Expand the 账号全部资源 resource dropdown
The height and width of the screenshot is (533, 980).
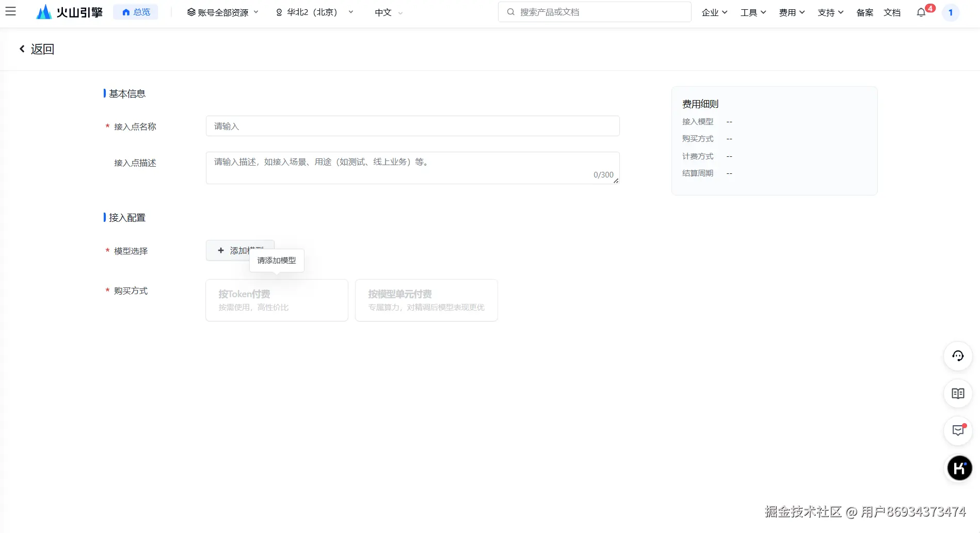(x=223, y=12)
